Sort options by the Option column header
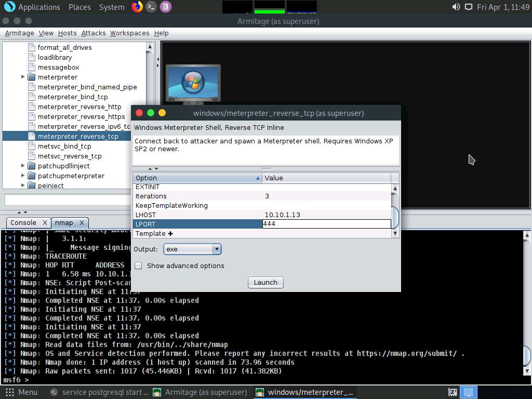Image resolution: width=532 pixels, height=399 pixels. (197, 178)
